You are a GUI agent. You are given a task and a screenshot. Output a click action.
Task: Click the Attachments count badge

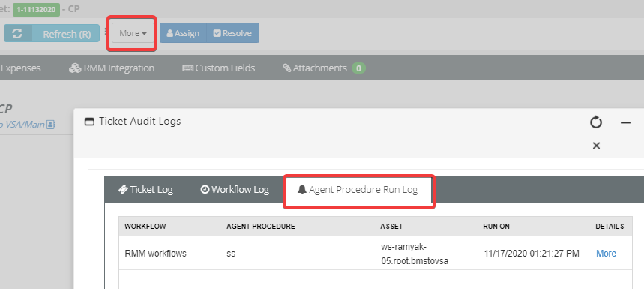[358, 68]
